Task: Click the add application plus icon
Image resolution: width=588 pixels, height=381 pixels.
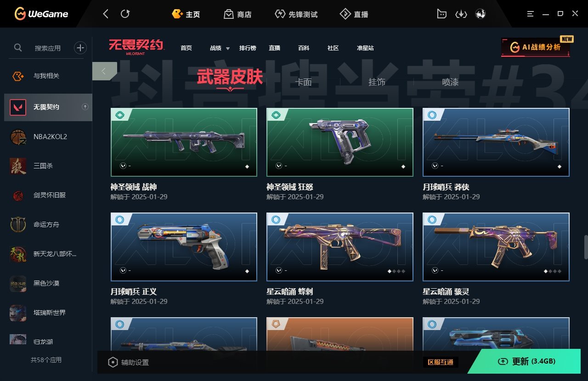Action: pos(80,47)
